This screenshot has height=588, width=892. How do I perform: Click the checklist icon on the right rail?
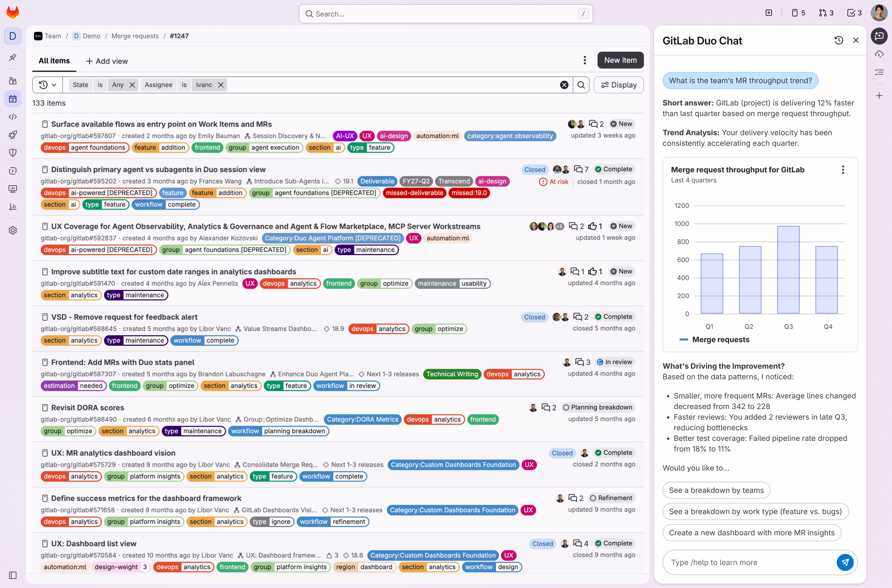point(879,72)
